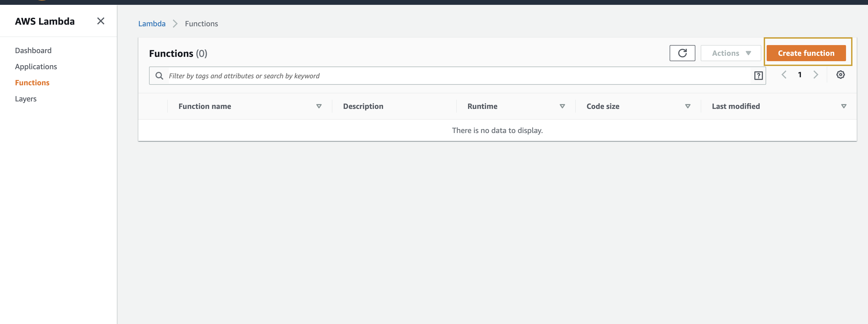Sort by the Runtime column arrow

coord(562,106)
